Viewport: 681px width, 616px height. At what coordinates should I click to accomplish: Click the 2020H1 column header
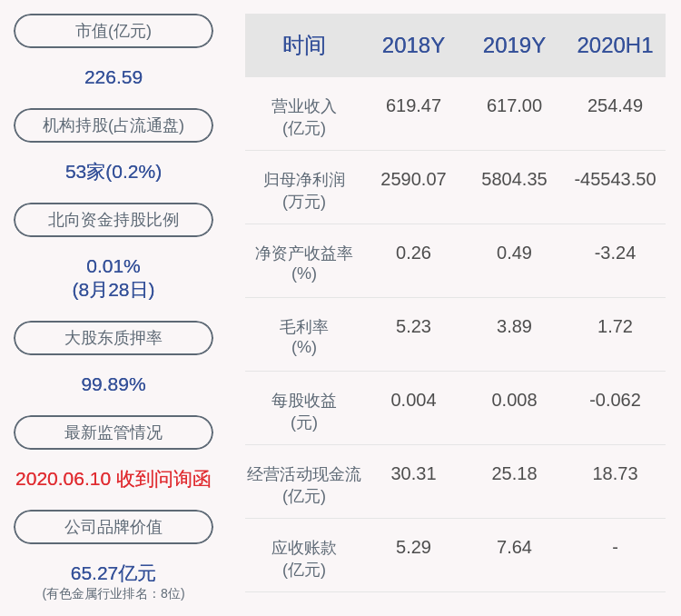tap(615, 45)
